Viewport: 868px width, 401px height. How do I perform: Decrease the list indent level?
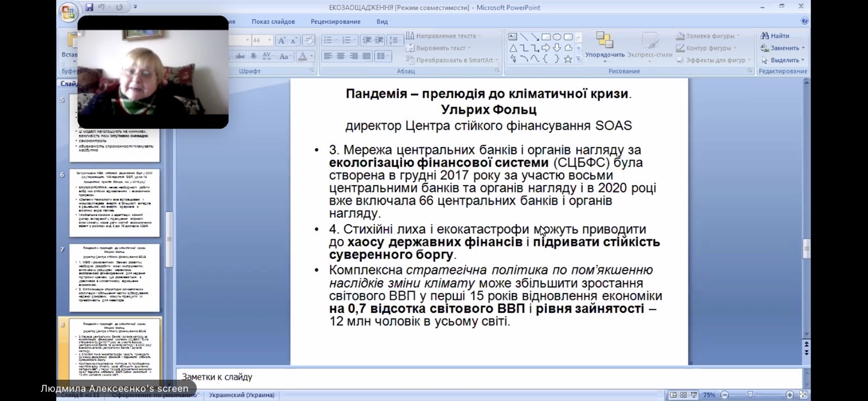click(x=367, y=40)
